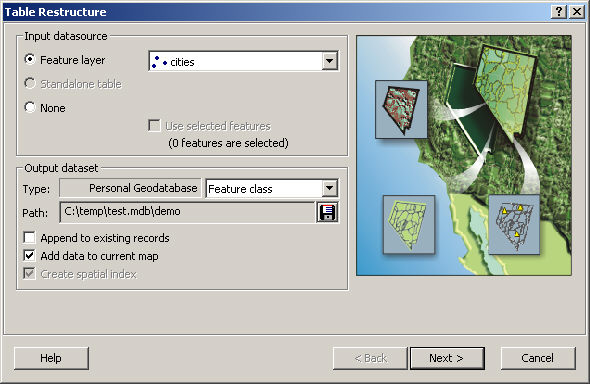This screenshot has height=384, width=590.
Task: Click the title bar question mark help icon
Action: click(x=559, y=12)
